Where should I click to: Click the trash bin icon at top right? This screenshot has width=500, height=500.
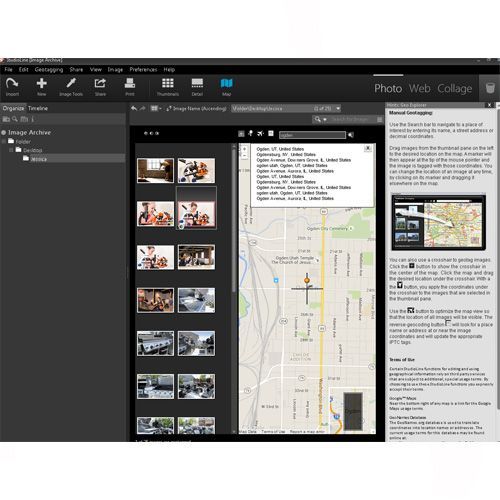pyautogui.click(x=490, y=88)
